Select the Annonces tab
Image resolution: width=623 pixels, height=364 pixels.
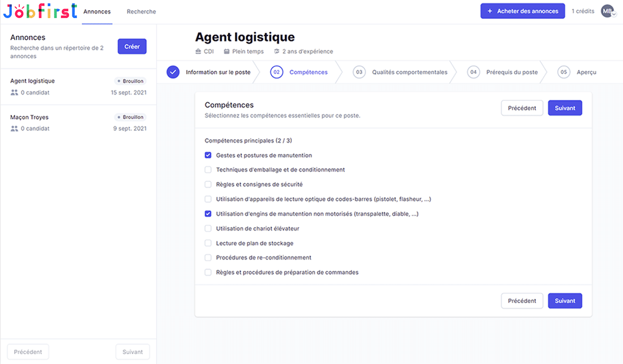(x=97, y=11)
